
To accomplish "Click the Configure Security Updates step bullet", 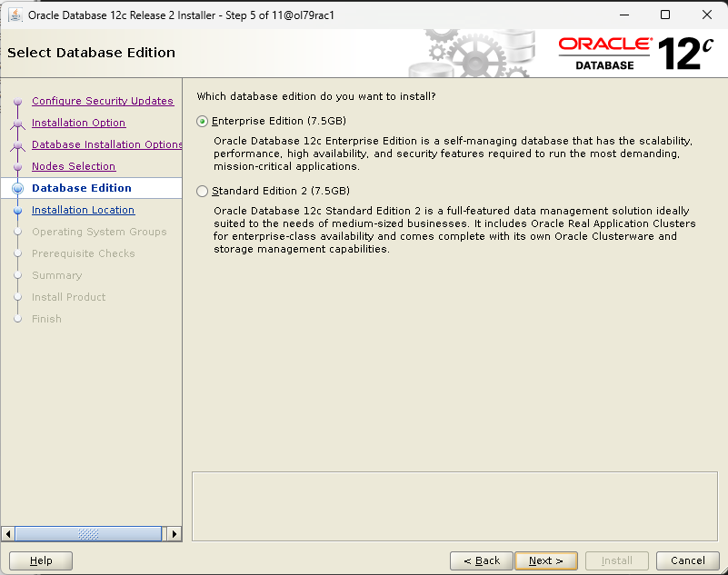I will coord(17,101).
